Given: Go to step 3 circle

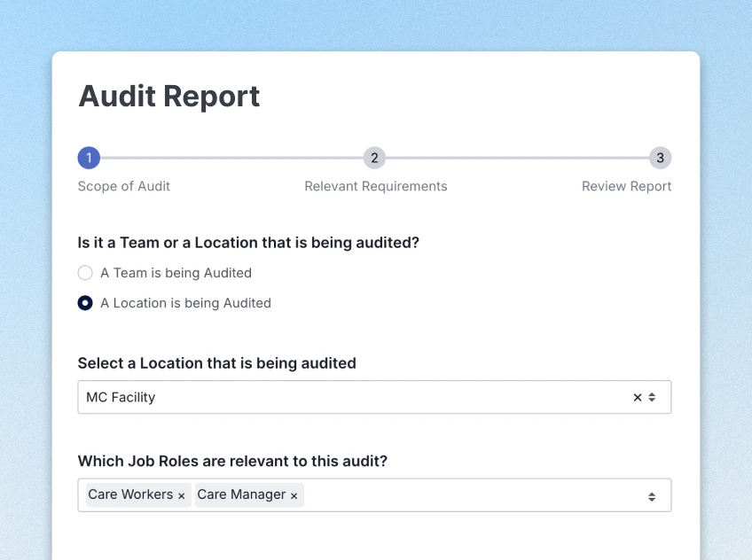Looking at the screenshot, I should tap(660, 158).
